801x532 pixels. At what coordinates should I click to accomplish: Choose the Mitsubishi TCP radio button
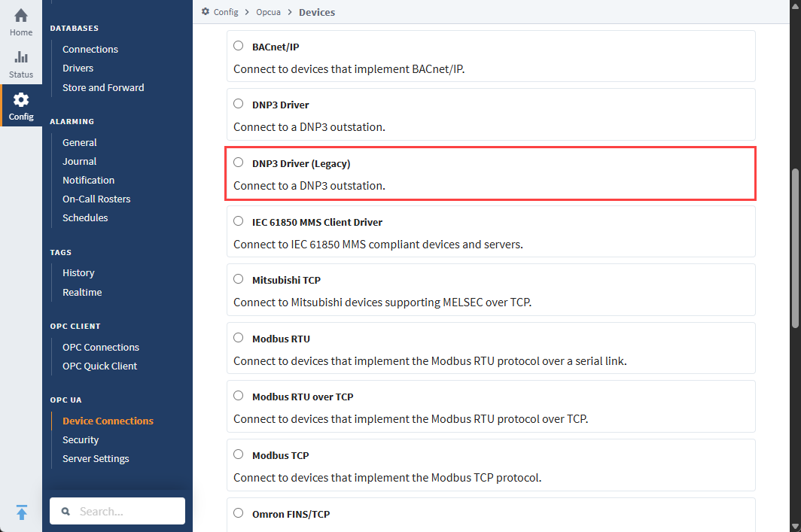(x=238, y=278)
